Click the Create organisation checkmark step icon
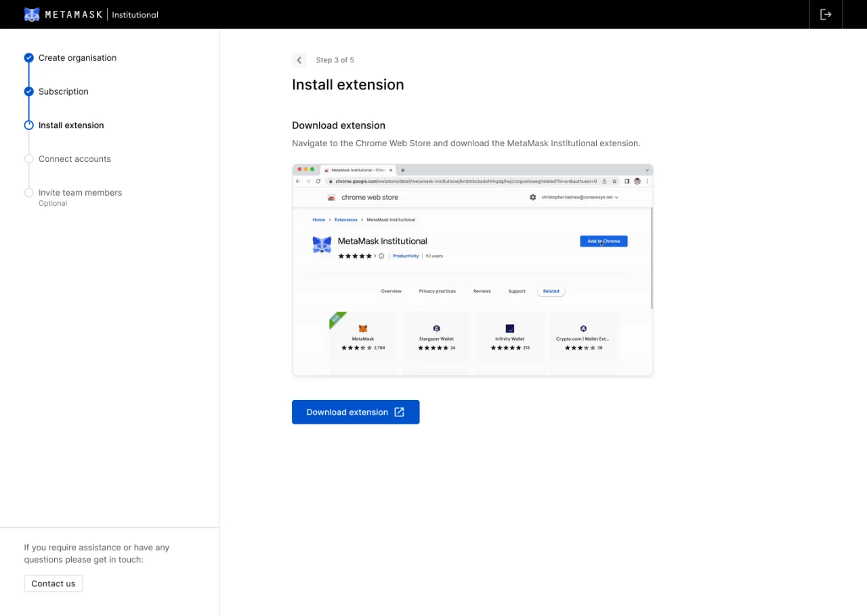Viewport: 867px width, 616px height. 28,58
